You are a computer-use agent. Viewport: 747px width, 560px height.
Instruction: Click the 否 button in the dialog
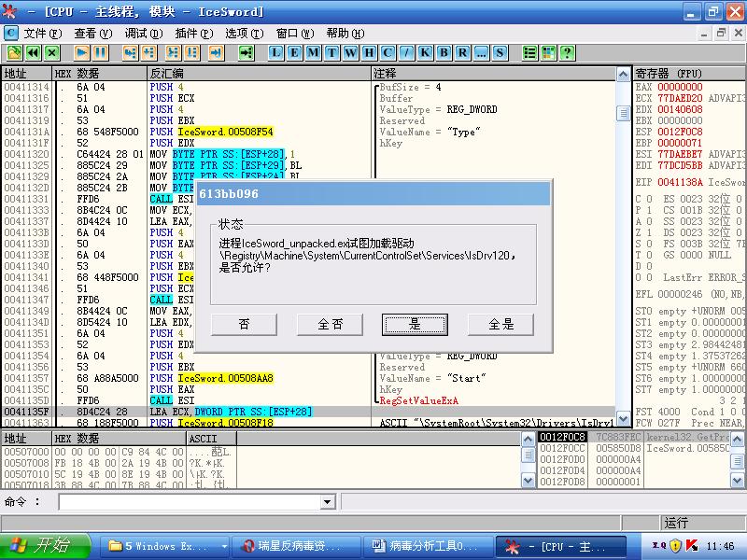click(x=244, y=324)
